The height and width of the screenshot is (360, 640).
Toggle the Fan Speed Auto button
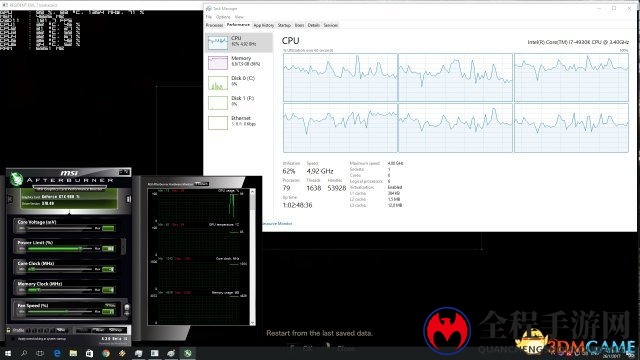point(110,305)
